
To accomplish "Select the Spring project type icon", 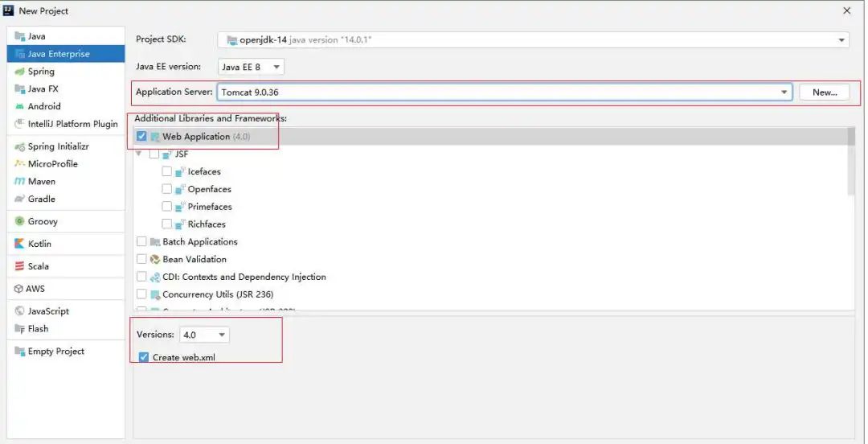I will click(x=20, y=72).
